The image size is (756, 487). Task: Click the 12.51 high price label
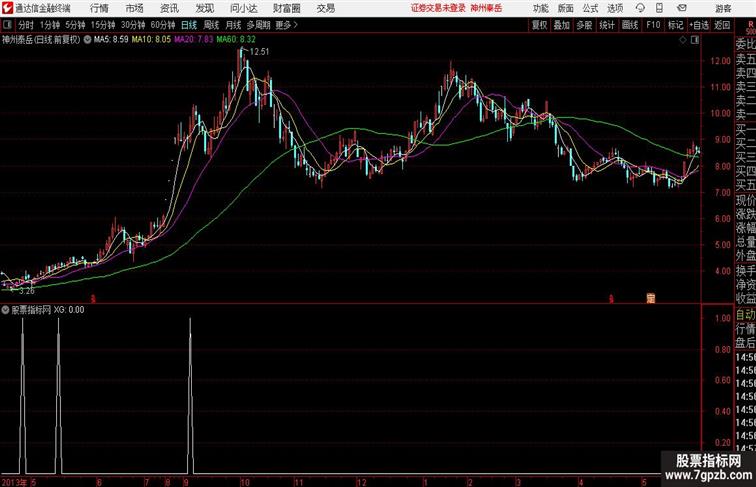point(259,52)
